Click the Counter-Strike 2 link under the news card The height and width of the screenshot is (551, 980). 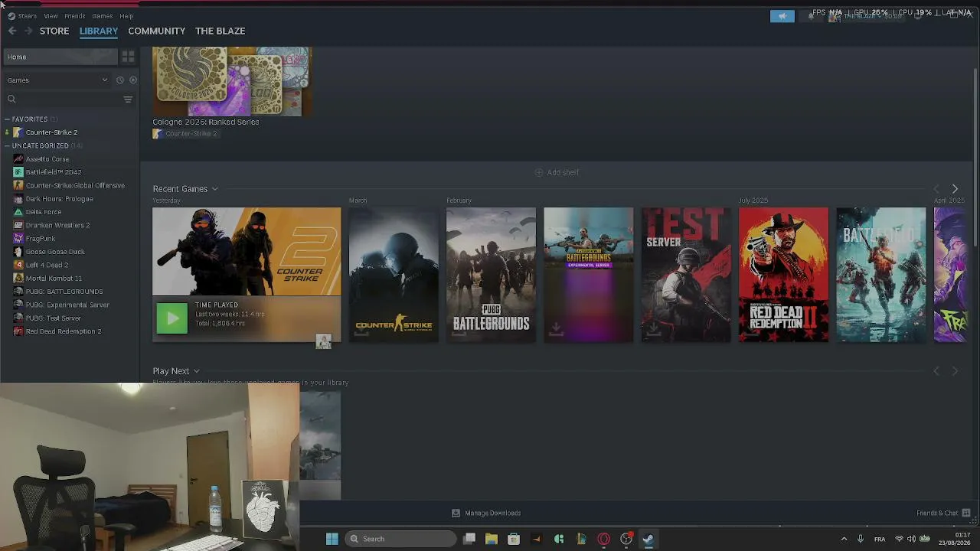click(x=191, y=134)
